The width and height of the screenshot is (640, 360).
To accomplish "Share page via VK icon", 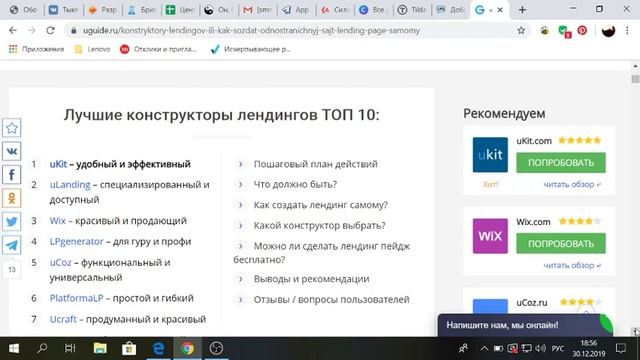I will point(11,151).
